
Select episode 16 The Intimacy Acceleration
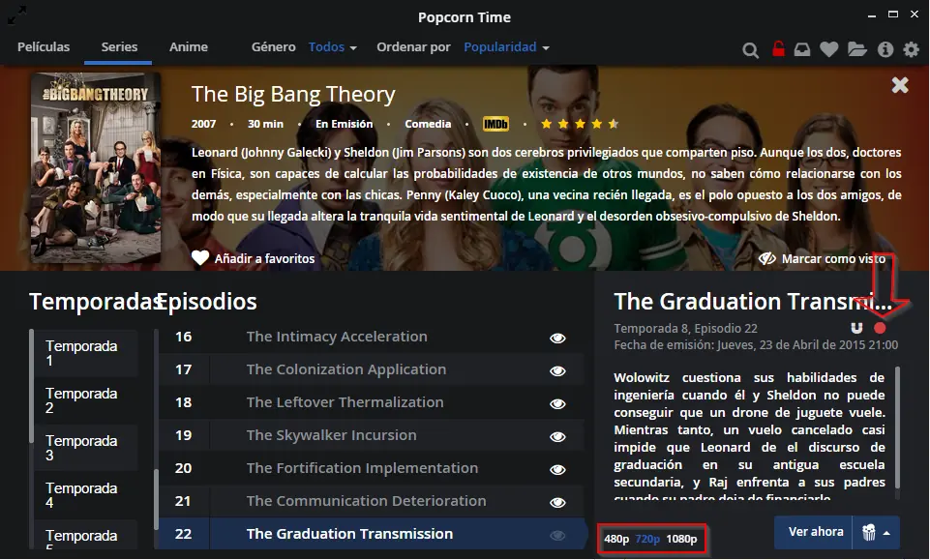[372, 337]
